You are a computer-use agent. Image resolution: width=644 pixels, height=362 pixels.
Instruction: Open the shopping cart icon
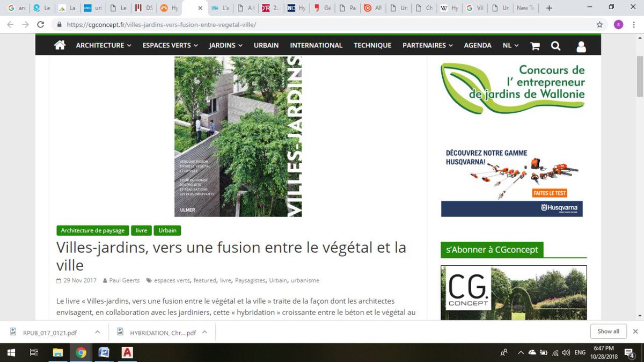[x=535, y=46]
